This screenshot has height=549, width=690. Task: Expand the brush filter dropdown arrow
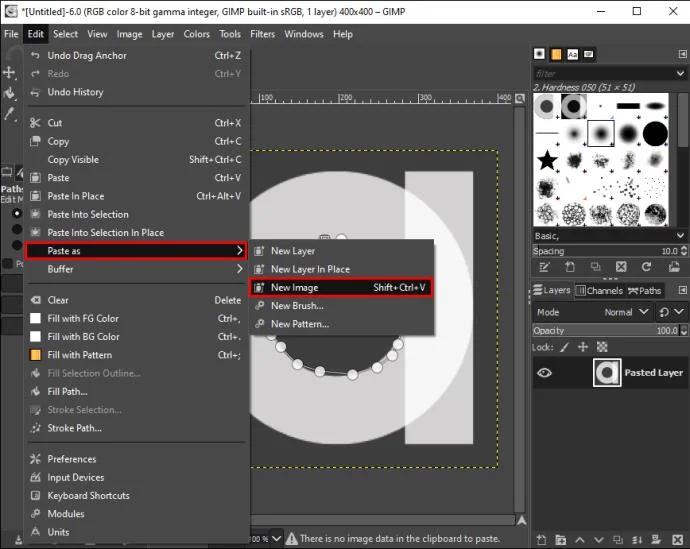(680, 73)
